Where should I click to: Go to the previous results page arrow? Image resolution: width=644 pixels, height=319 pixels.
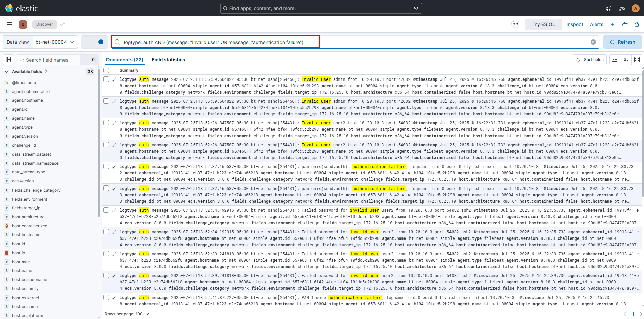pyautogui.click(x=625, y=314)
